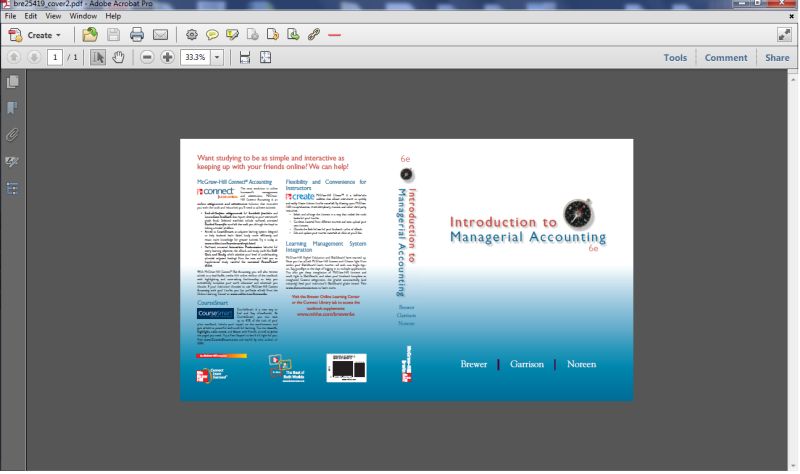Click the Open file folder icon
Image resolution: width=800 pixels, height=474 pixels.
[90, 35]
